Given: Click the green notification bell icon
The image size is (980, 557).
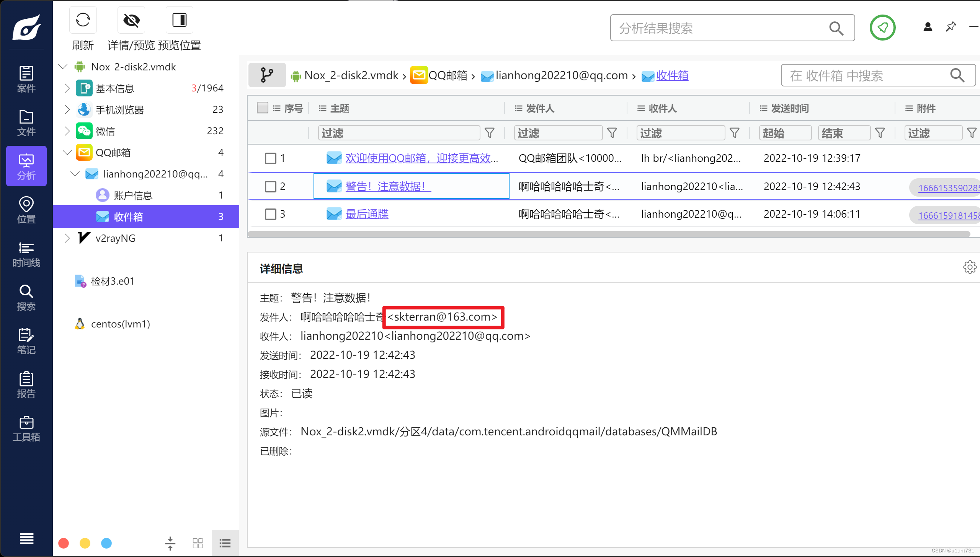Looking at the screenshot, I should (x=882, y=28).
